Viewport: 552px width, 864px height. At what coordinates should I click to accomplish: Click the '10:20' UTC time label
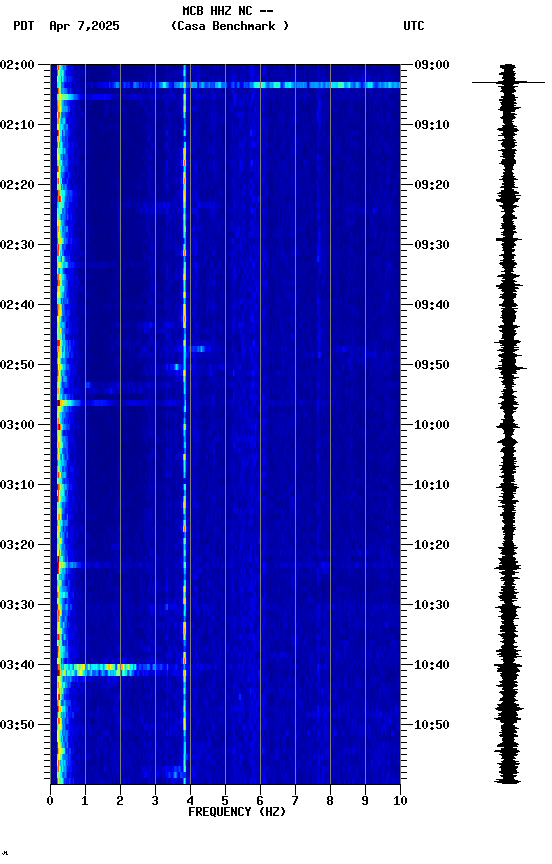432,545
